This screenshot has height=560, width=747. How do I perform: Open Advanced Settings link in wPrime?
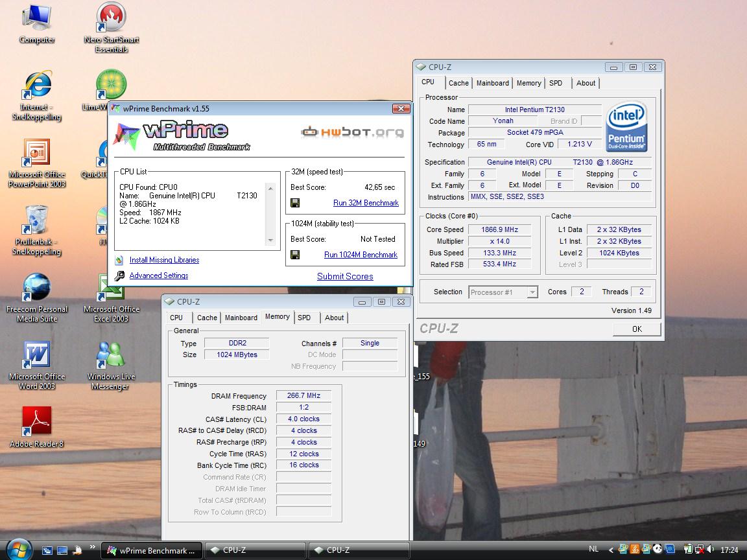click(x=159, y=275)
